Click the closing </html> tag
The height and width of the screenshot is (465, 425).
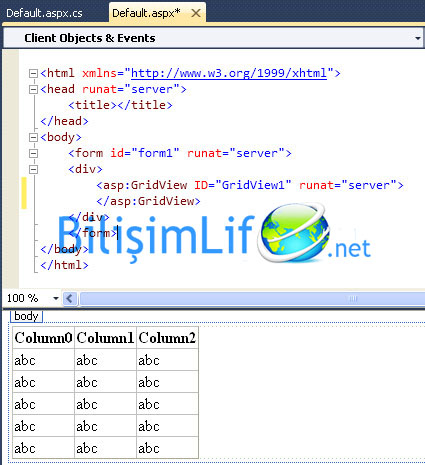64,265
